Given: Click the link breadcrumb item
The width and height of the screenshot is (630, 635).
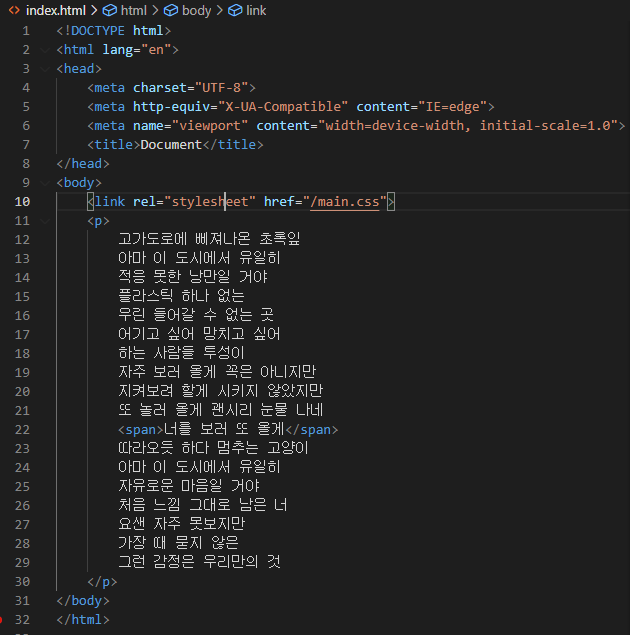Looking at the screenshot, I should 256,11.
